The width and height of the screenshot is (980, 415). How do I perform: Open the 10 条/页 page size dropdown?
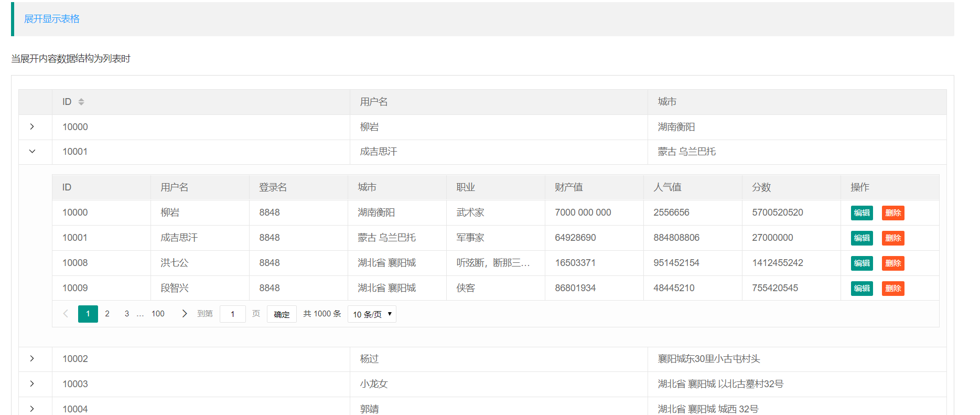coord(372,314)
